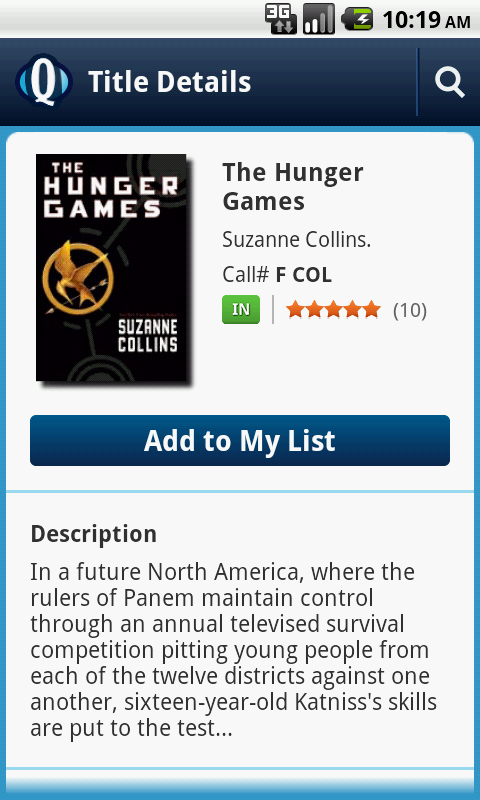Open the (10) reviews count
Screen dimensions: 480x800
coord(410,310)
